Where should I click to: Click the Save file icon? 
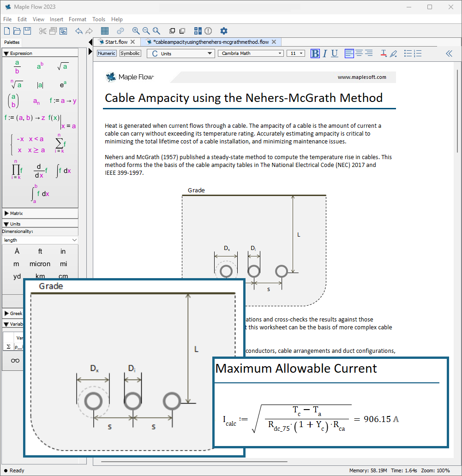27,31
